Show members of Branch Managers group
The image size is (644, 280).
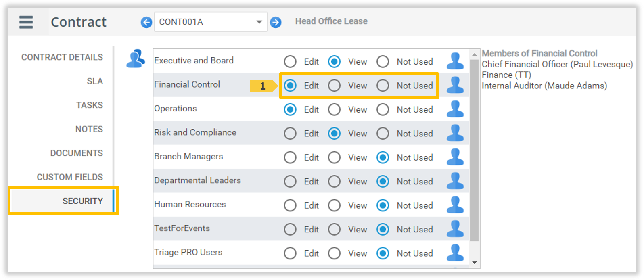pos(455,157)
